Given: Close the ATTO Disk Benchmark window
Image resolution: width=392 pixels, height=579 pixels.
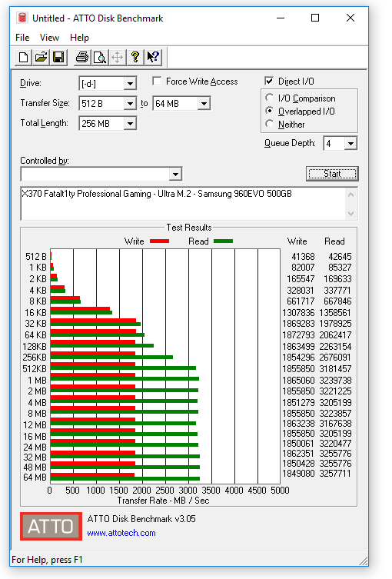Looking at the screenshot, I should pos(350,18).
